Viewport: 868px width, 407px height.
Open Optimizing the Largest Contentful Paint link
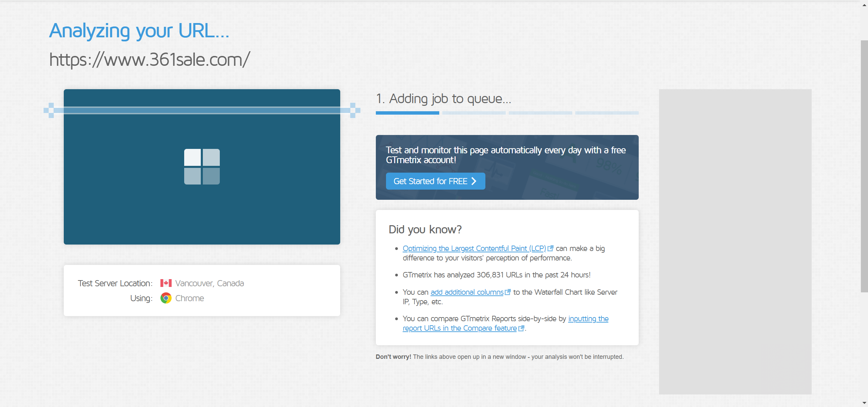pyautogui.click(x=474, y=249)
